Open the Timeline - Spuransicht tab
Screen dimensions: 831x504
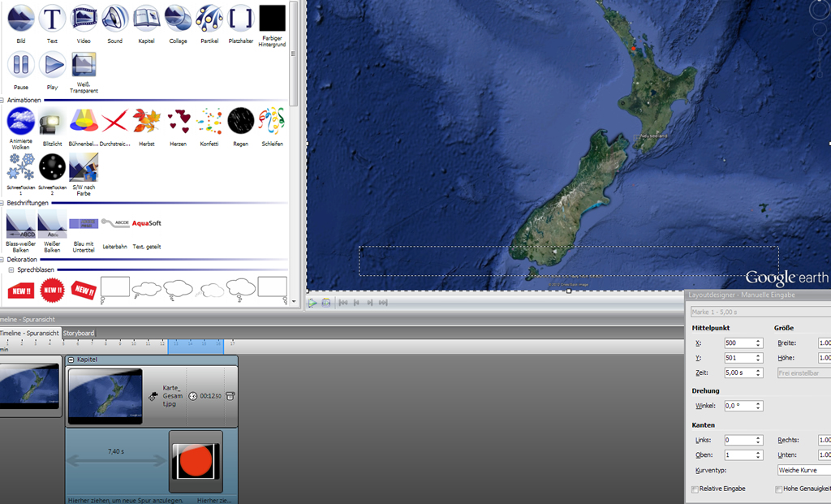click(29, 333)
